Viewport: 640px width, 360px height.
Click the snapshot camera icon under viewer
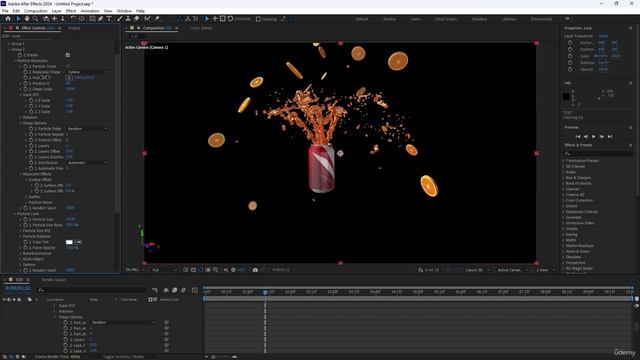pyautogui.click(x=255, y=270)
